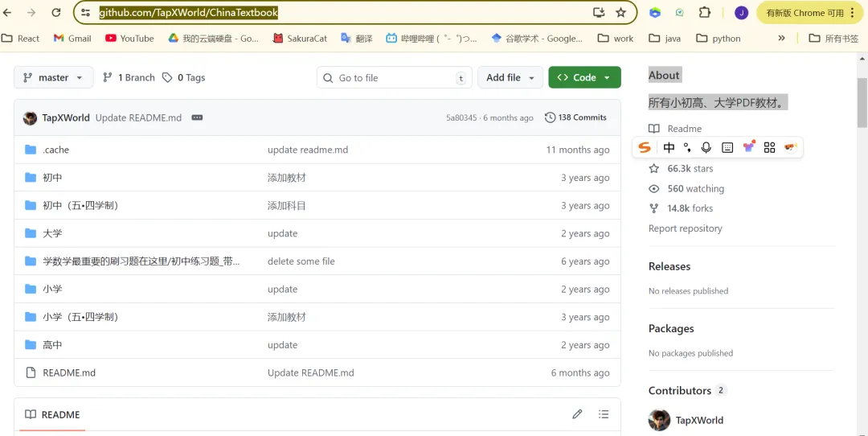View the 14.8k forks link
This screenshot has height=436, width=868.
click(681, 208)
